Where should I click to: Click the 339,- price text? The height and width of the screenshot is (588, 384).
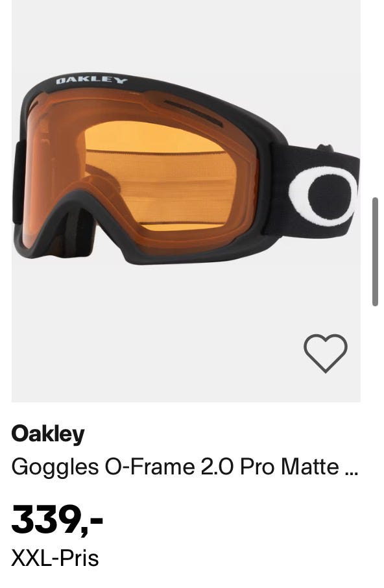tap(57, 520)
